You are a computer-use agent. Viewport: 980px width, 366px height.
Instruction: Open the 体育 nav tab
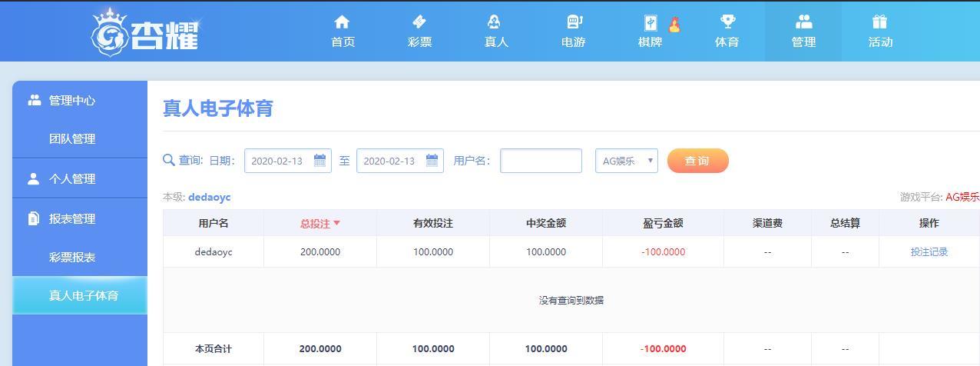tap(727, 31)
